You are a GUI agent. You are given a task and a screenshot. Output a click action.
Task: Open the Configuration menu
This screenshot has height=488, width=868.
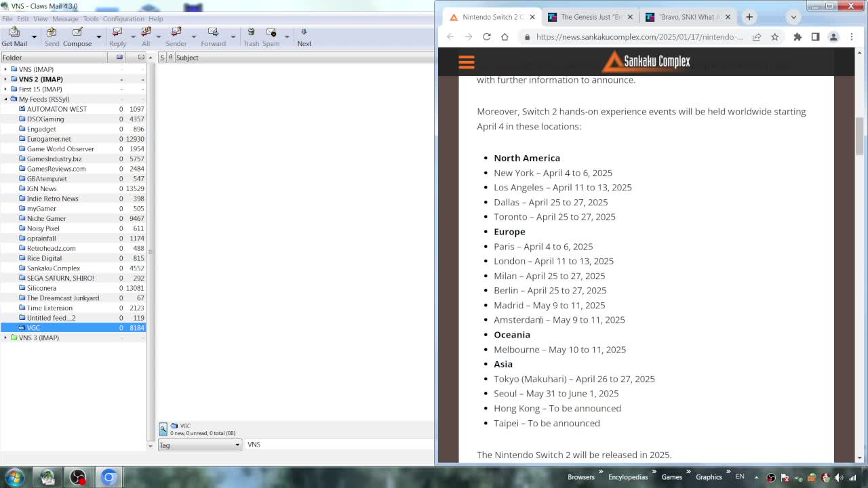123,19
